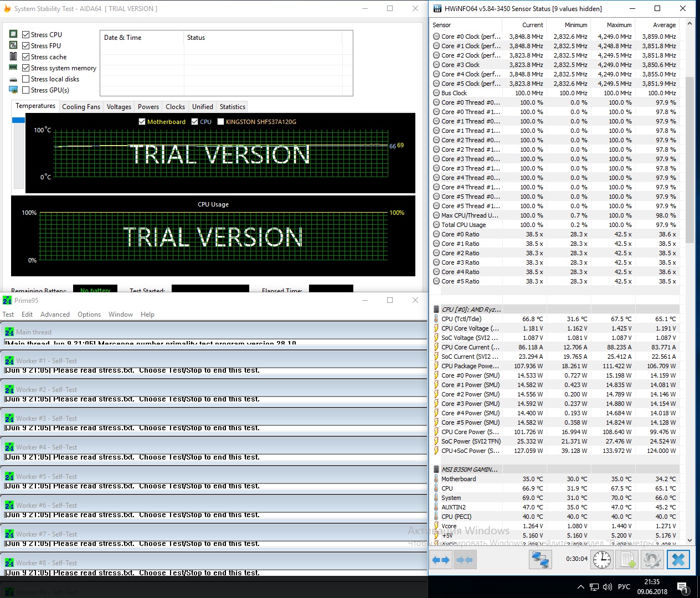Switch to Voltages tab
The height and width of the screenshot is (598, 700).
tap(119, 107)
